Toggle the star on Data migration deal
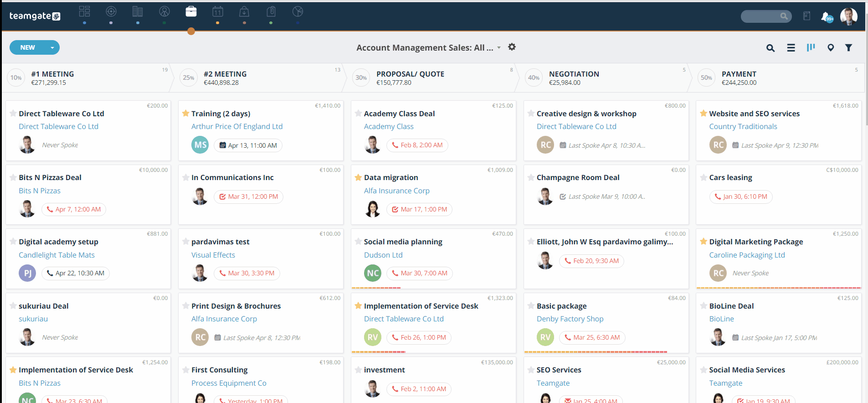 click(358, 177)
